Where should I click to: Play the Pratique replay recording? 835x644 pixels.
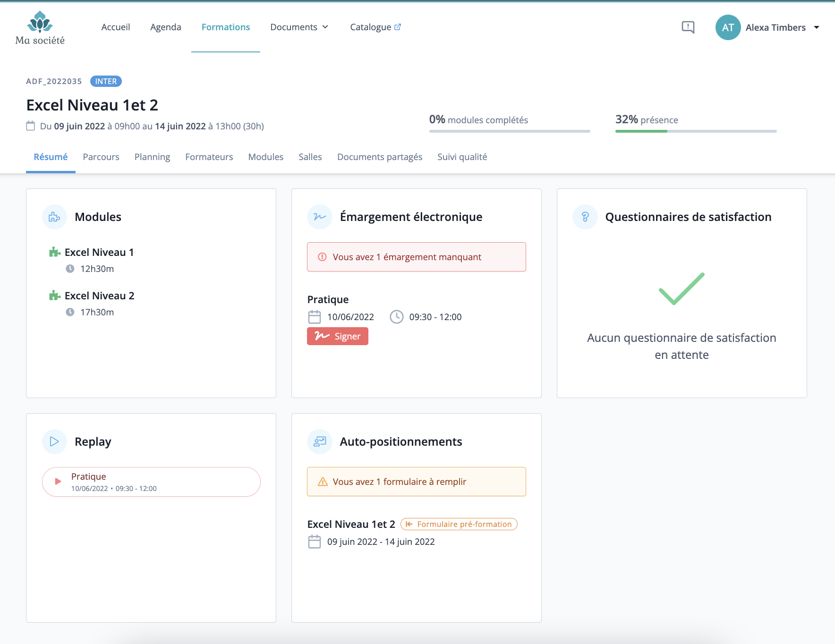151,482
